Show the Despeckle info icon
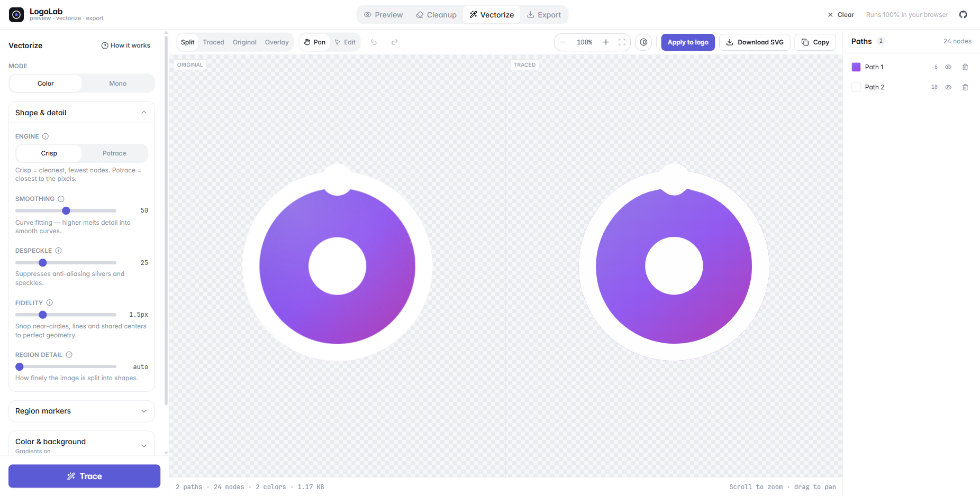The width and height of the screenshot is (980, 496). pyautogui.click(x=59, y=251)
